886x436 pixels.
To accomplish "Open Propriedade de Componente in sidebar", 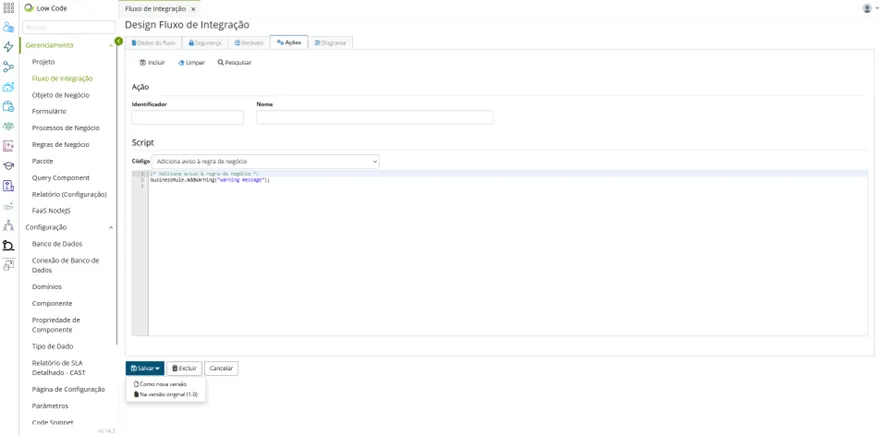I will tap(56, 325).
